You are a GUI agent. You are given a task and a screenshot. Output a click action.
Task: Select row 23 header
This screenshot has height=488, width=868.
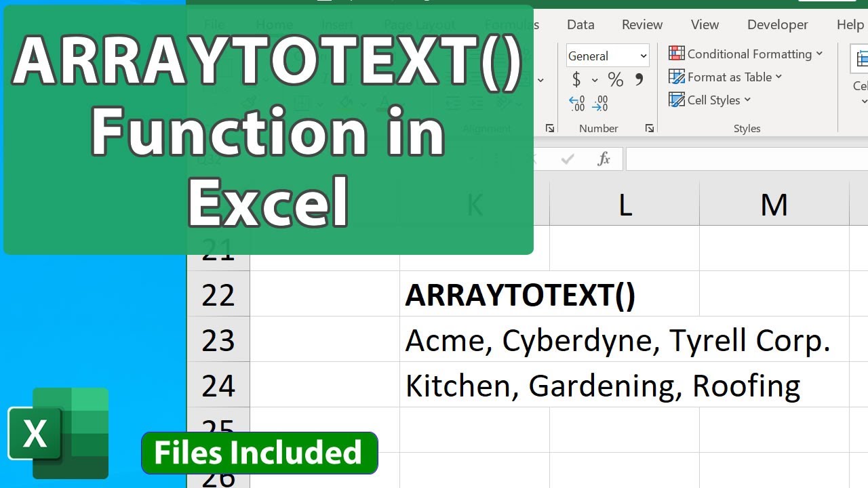(218, 340)
